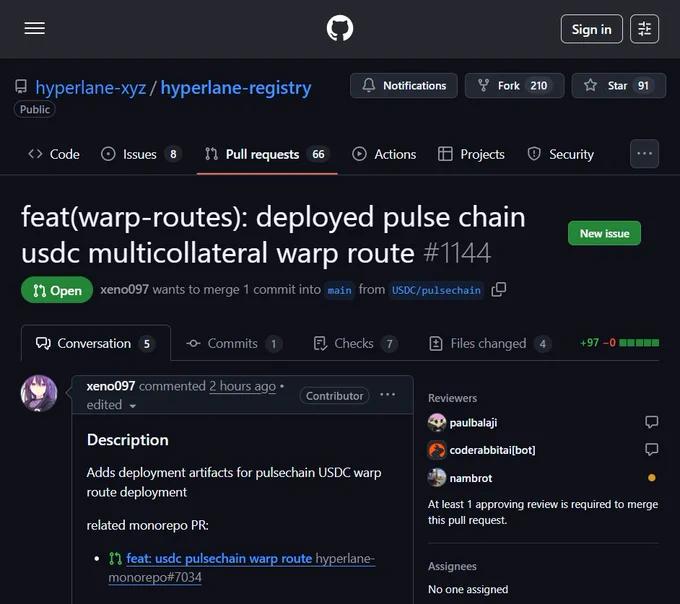Viewport: 680px width, 604px height.
Task: Click coderabbitai avatar in Reviewers
Action: coord(437,450)
